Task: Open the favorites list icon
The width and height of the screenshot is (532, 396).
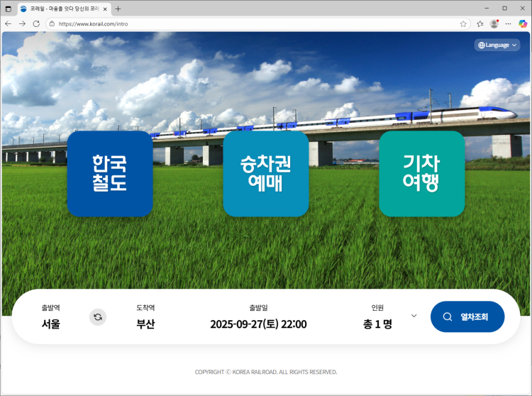Action: coord(480,23)
